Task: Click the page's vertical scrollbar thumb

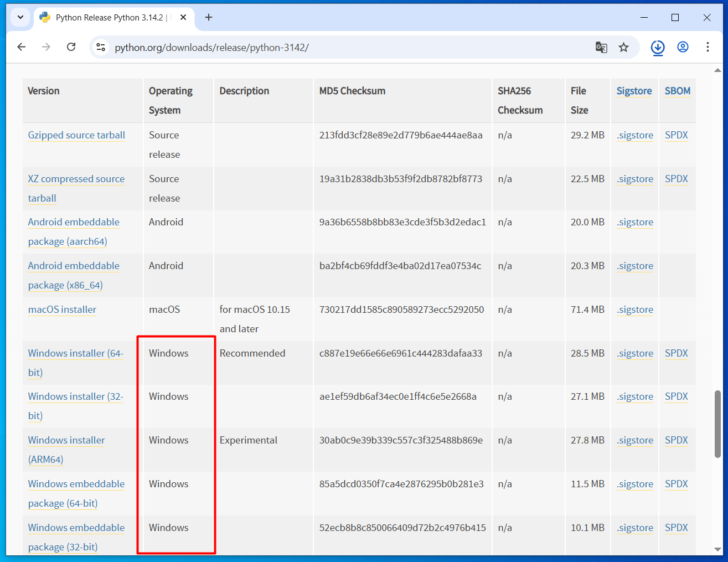Action: [x=717, y=424]
